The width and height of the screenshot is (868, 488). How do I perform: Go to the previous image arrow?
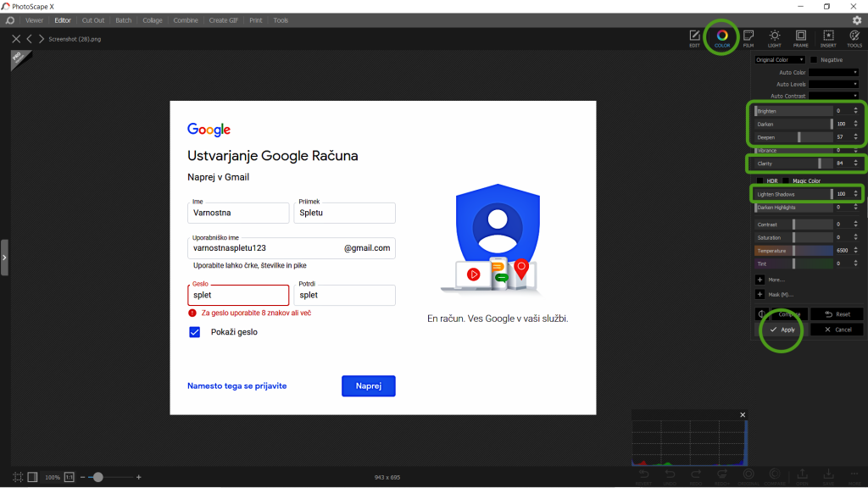(30, 39)
